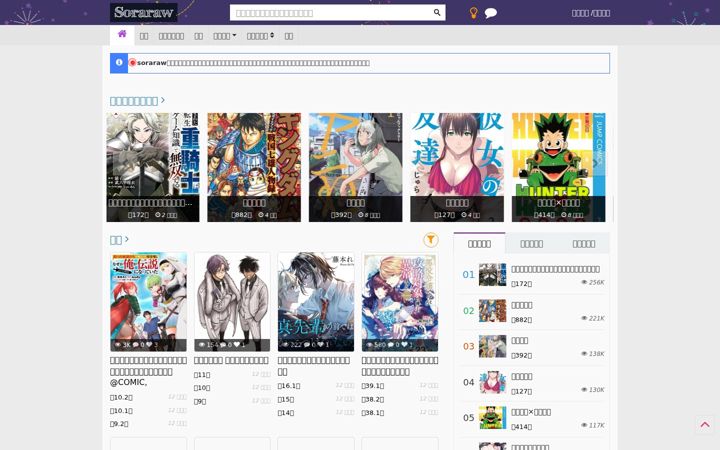The image size is (720, 450).
Task: Open chapter 10.1 link
Action: coord(121,411)
